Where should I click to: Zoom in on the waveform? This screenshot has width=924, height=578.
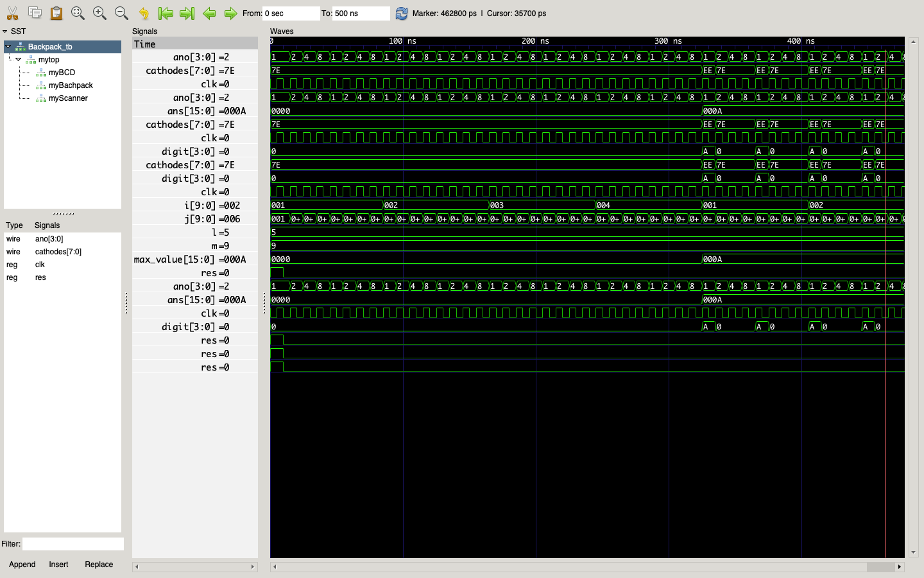[99, 13]
